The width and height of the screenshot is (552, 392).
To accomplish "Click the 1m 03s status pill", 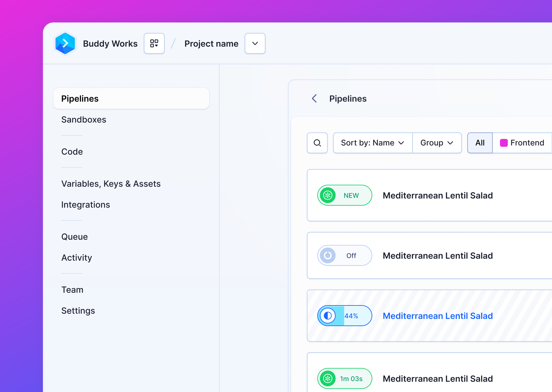I will coord(345,378).
